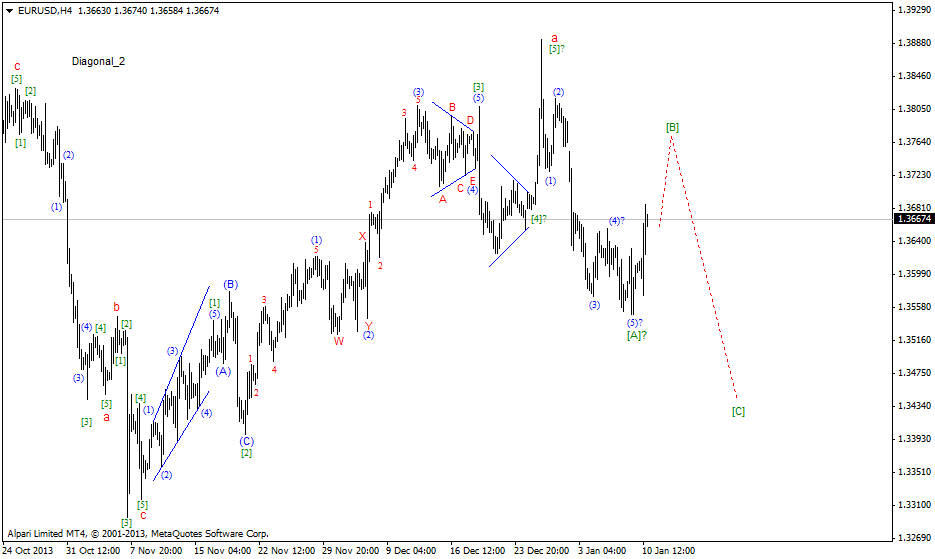This screenshot has height=559, width=935.
Task: Click the blue (5)? label
Action: click(634, 323)
